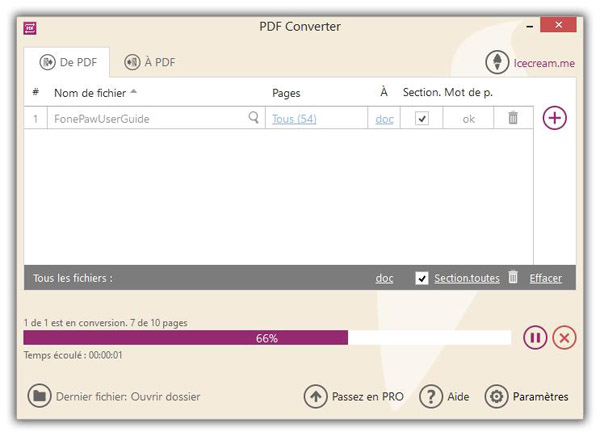Viewport: 600px width, 436px height.
Task: Minimize the PDF Converter window
Action: [530, 26]
